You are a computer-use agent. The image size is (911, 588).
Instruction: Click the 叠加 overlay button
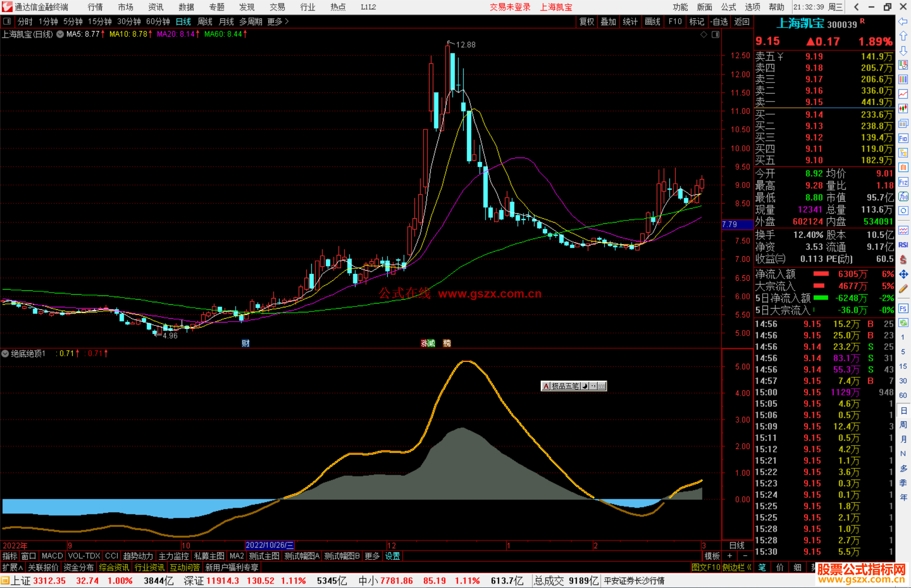608,21
